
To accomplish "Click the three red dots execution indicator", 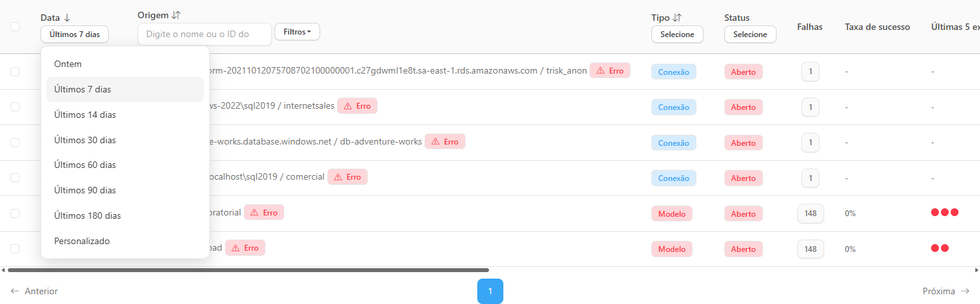I will point(945,212).
